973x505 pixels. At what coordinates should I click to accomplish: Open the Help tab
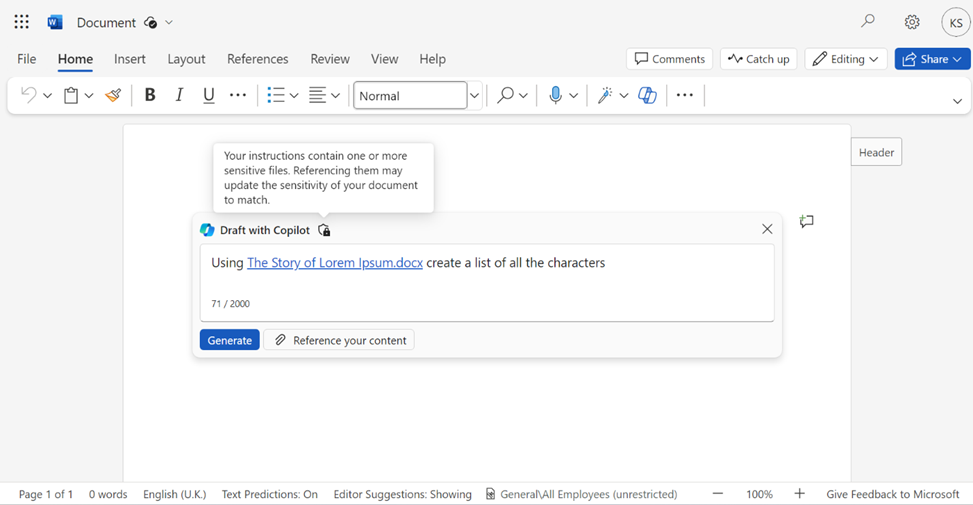pos(433,59)
